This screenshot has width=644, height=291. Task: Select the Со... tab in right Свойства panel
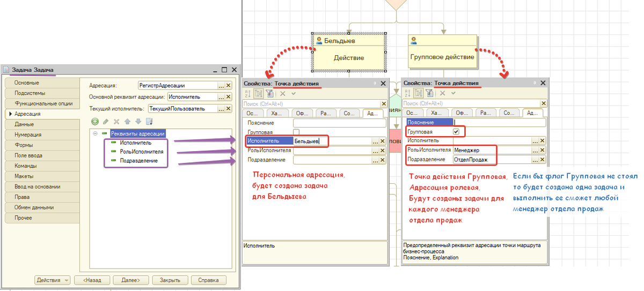[x=510, y=113]
